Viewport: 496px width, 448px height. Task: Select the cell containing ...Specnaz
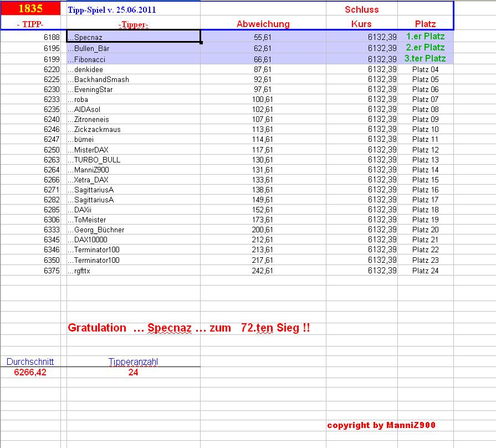pos(133,36)
